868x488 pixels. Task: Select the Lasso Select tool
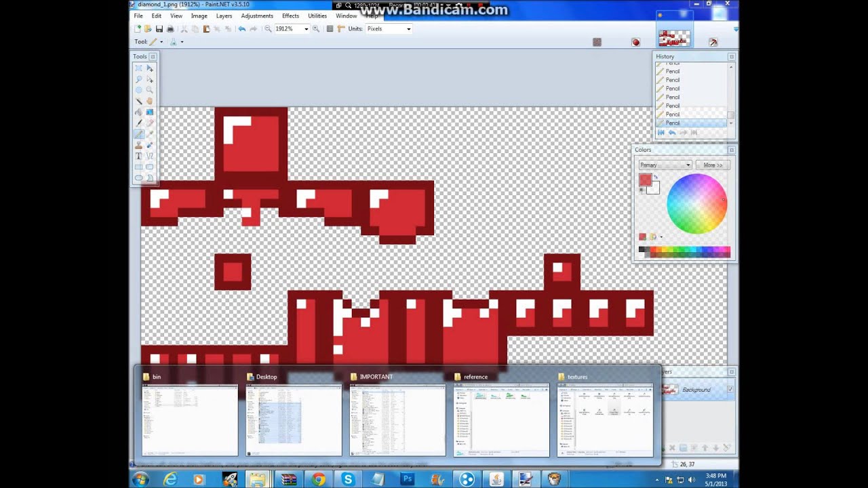tap(138, 79)
